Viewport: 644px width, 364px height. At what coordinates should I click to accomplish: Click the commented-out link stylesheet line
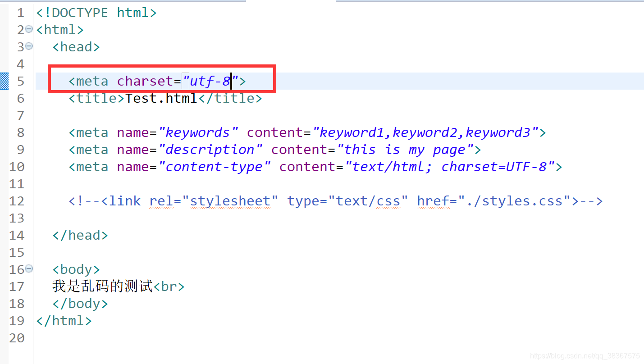tap(336, 201)
